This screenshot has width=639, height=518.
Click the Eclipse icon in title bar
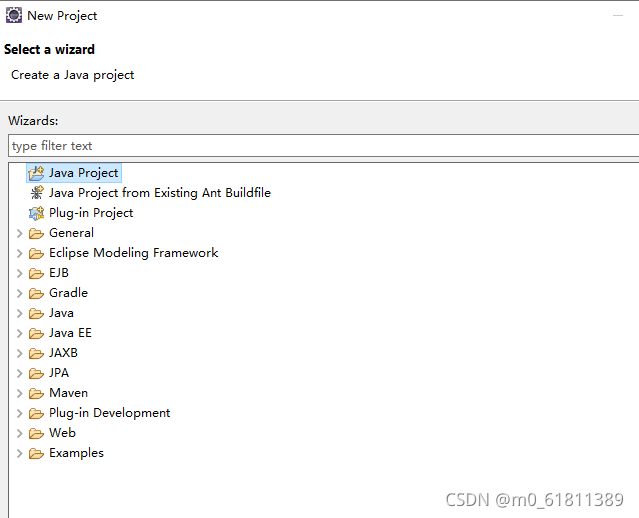[14, 15]
